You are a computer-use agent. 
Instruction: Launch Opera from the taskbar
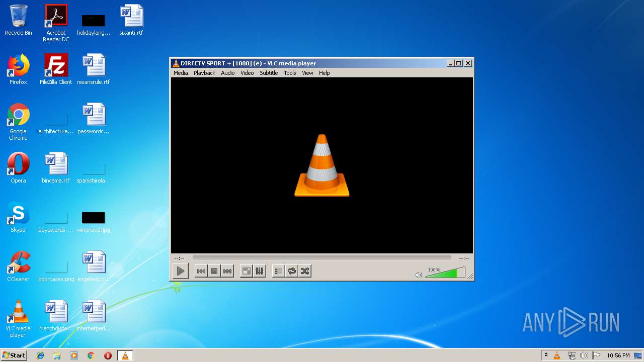point(108,355)
